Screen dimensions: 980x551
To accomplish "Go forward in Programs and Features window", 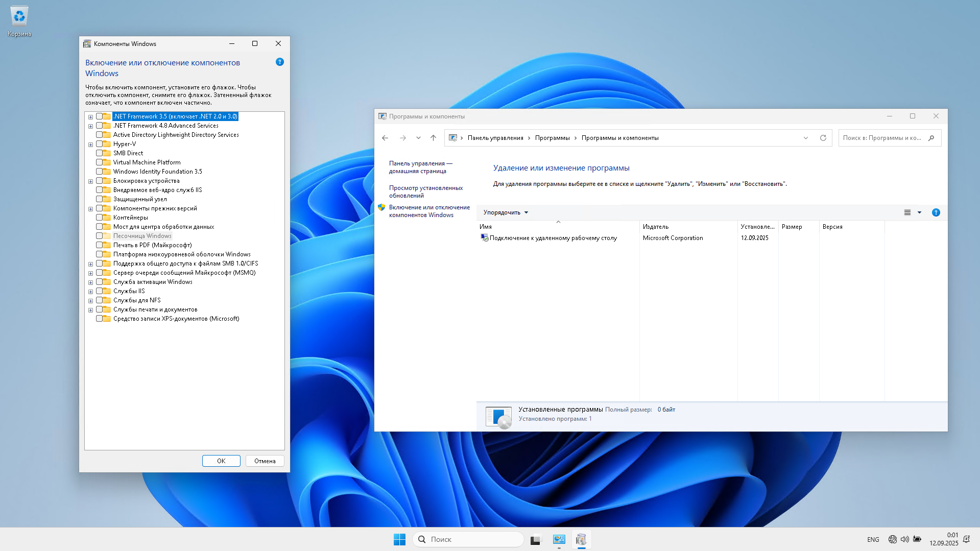I will coord(402,138).
